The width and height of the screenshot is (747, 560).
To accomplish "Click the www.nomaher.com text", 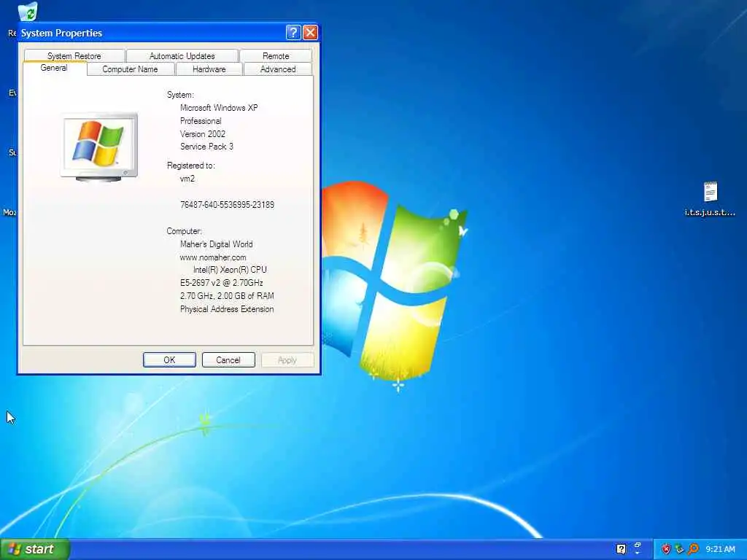I will (213, 257).
